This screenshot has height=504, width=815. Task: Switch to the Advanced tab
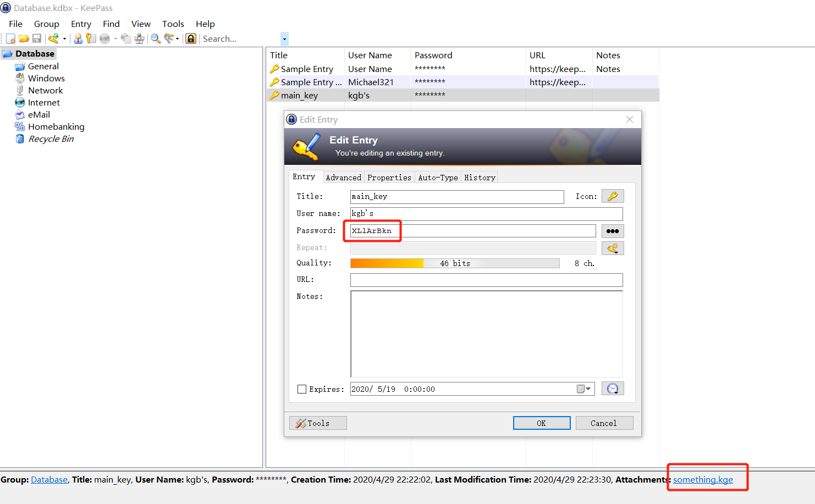click(343, 178)
